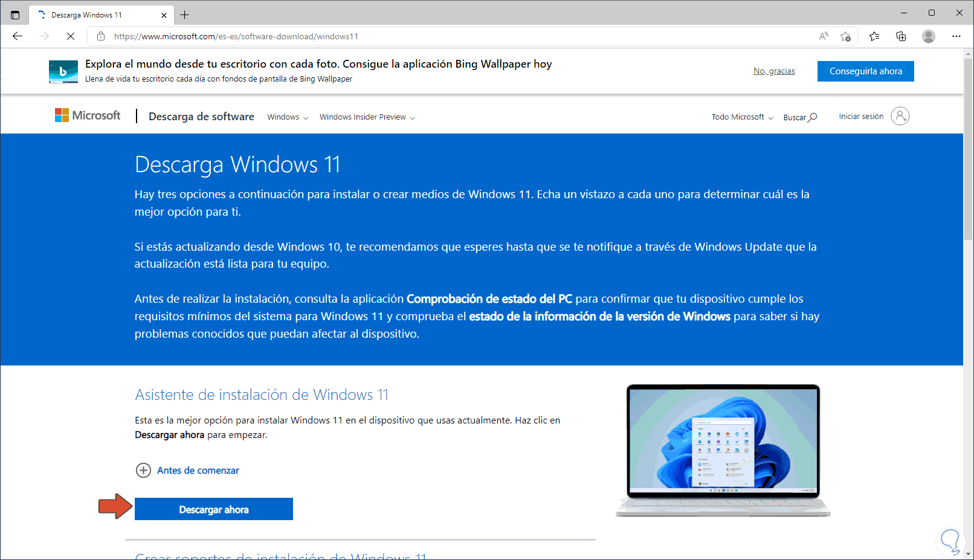974x560 pixels.
Task: Stop page loading with the X icon
Action: tap(71, 36)
